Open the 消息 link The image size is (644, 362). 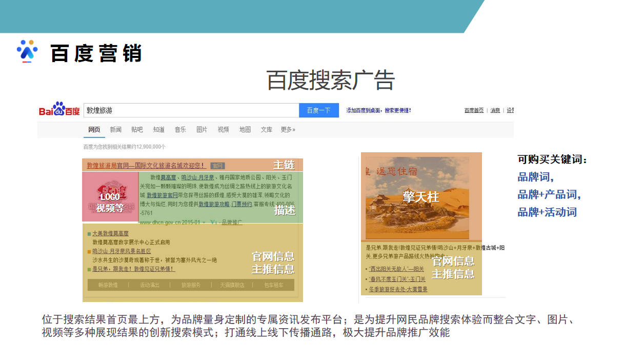coord(495,110)
